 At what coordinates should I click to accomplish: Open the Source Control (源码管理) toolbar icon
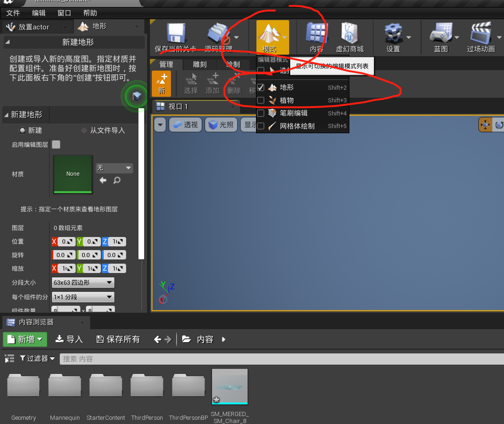[219, 33]
